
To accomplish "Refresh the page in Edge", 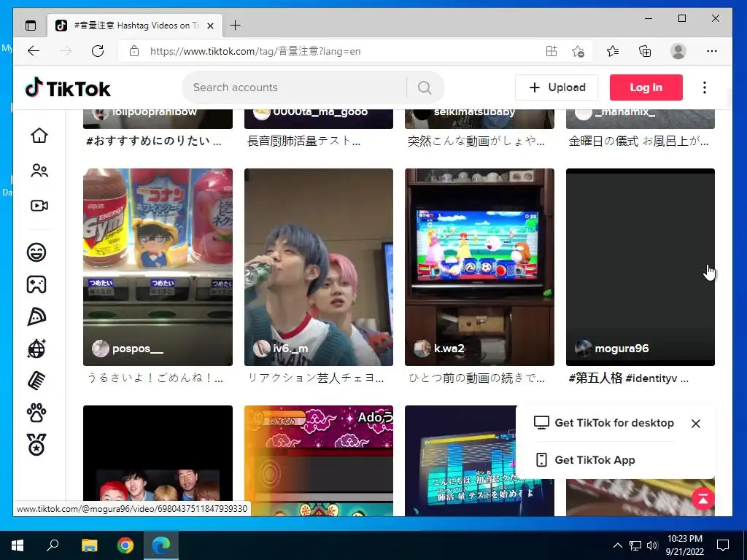I will coord(98,51).
